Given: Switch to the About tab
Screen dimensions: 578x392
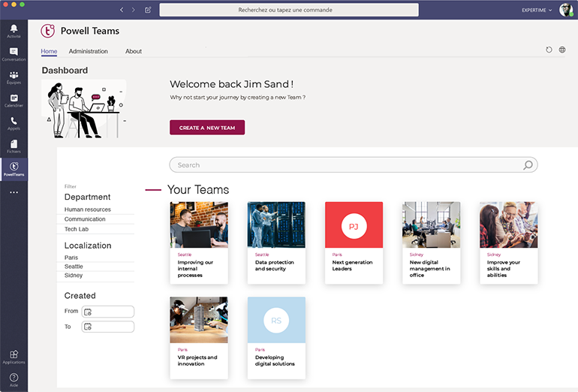Looking at the screenshot, I should coord(134,51).
